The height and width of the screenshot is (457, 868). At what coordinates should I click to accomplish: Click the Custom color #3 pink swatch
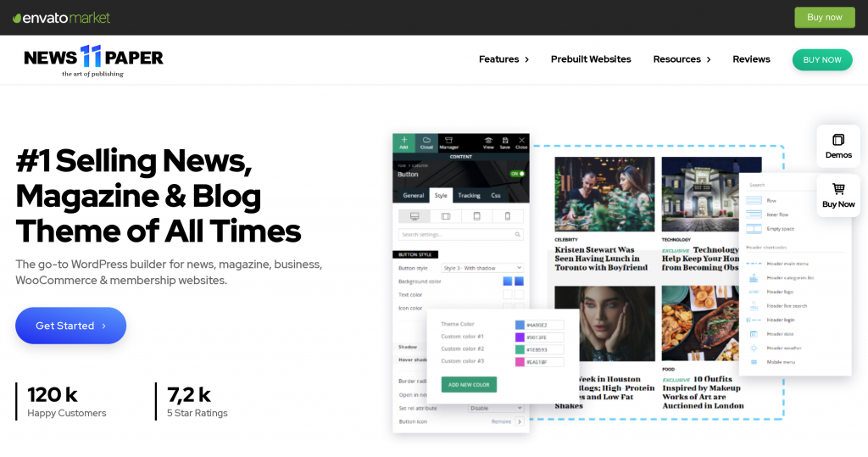click(x=520, y=362)
